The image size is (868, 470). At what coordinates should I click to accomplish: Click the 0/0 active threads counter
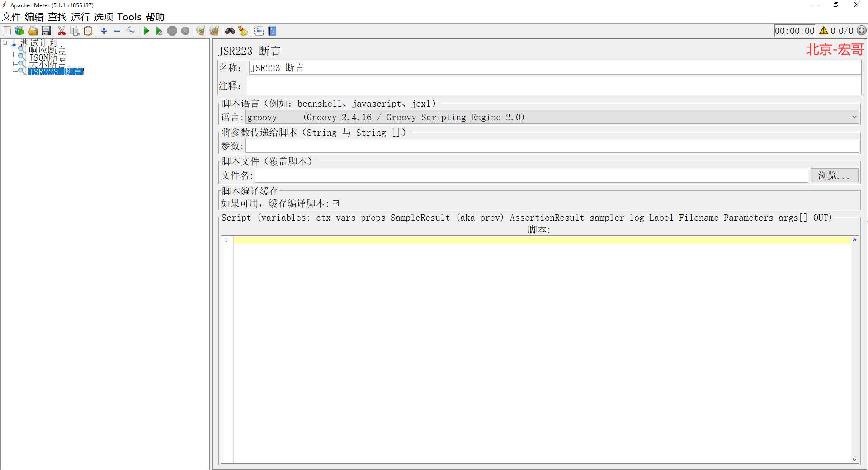[846, 31]
